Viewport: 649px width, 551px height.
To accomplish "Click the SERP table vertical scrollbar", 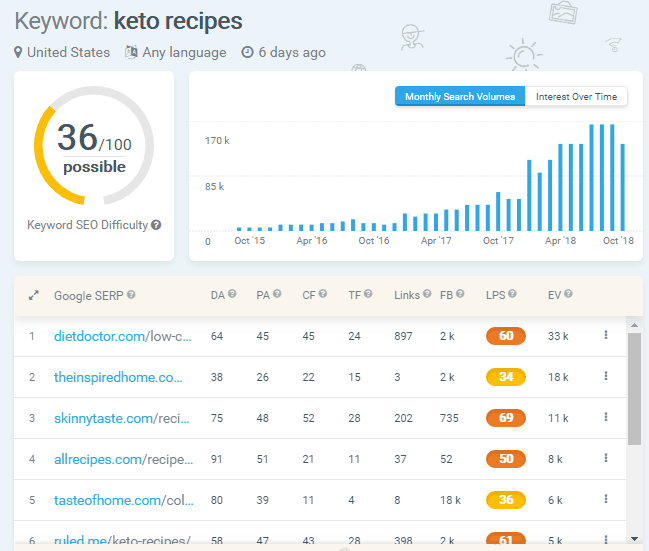I will click(633, 390).
